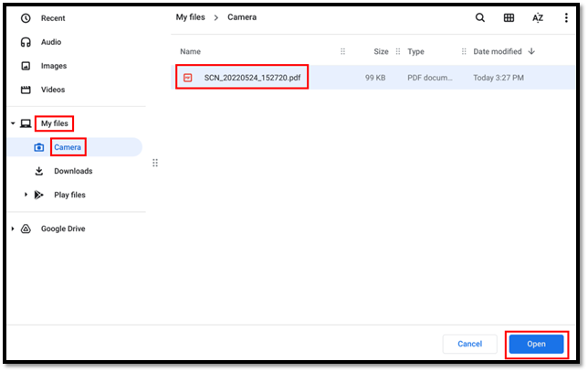Click the Google Drive icon
The height and width of the screenshot is (372, 588).
pyautogui.click(x=26, y=229)
